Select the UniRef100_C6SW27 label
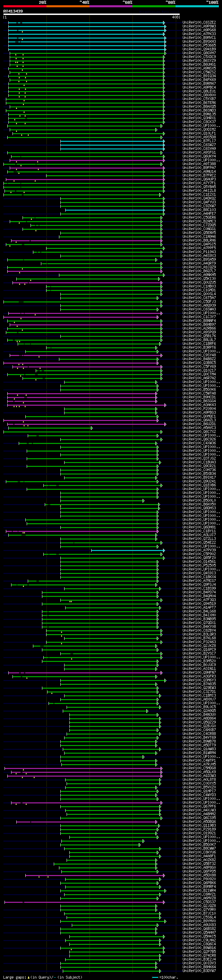222x980 pixels. (199, 145)
